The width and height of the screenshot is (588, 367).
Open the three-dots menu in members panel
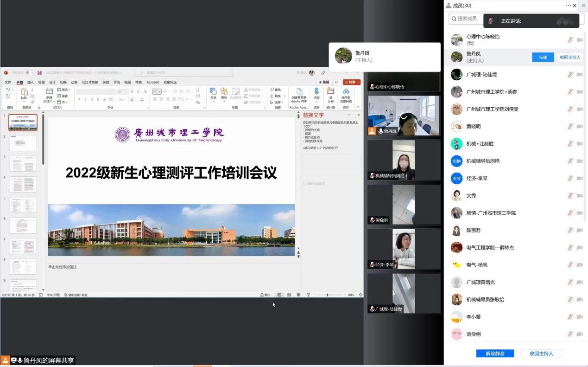click(569, 6)
